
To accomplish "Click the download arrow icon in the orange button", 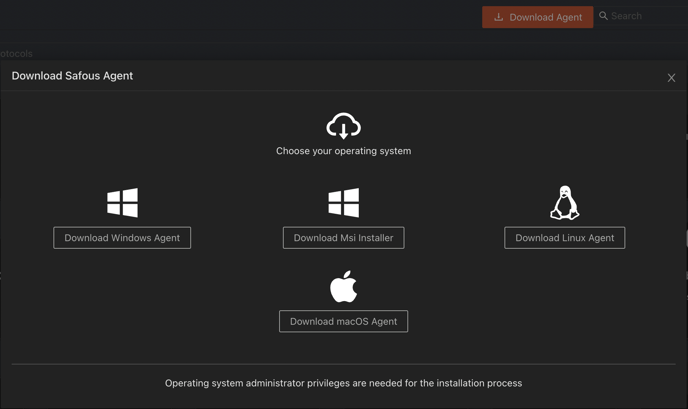I will (x=499, y=17).
